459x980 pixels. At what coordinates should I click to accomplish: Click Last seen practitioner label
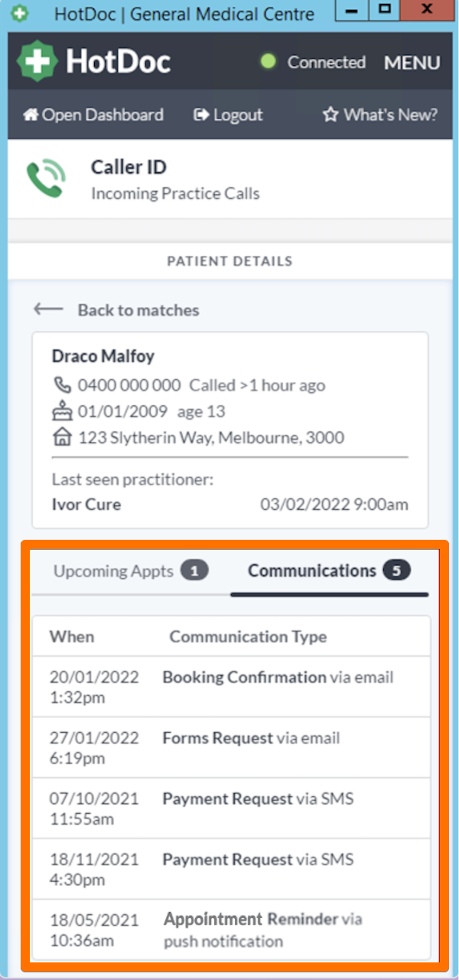(x=132, y=480)
